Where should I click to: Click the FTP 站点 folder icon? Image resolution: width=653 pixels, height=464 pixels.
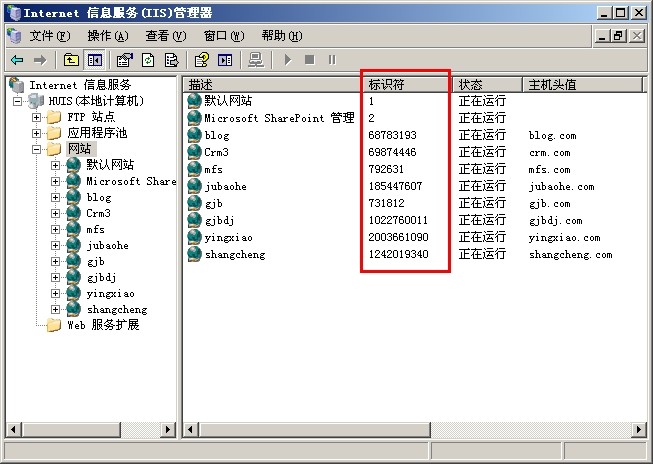click(54, 117)
